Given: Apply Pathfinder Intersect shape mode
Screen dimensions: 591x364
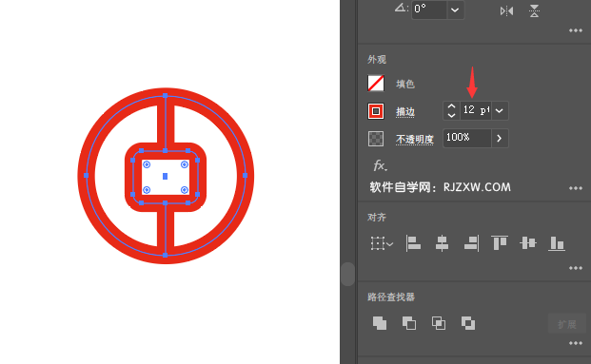Looking at the screenshot, I should point(439,323).
